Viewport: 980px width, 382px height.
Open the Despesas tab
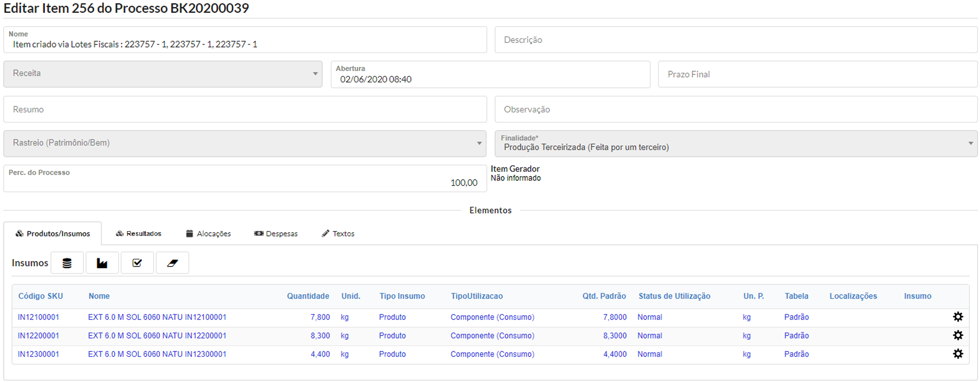pos(276,234)
